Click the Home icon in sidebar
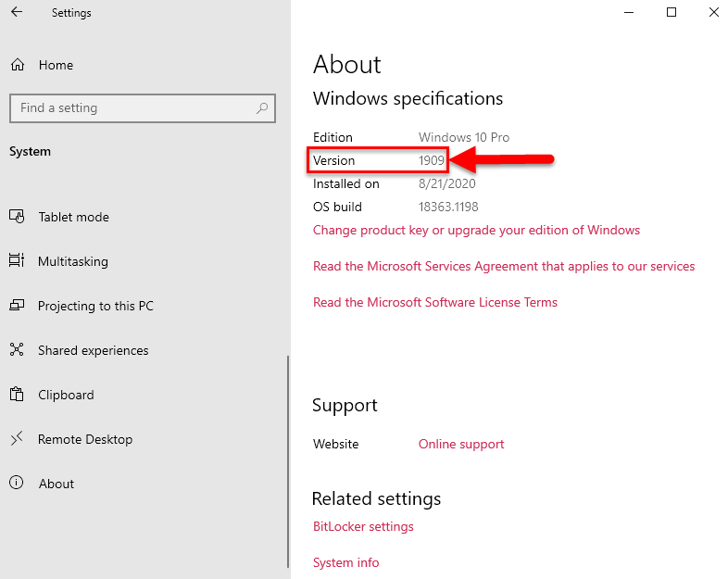728x579 pixels. pyautogui.click(x=17, y=65)
